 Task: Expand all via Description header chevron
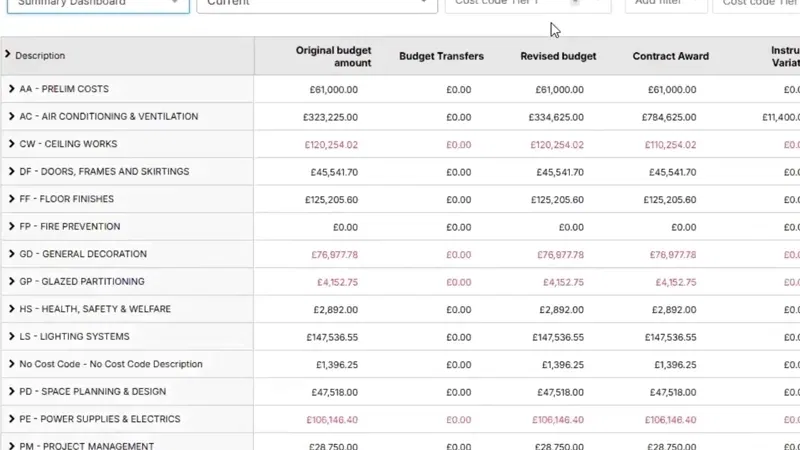[7, 54]
